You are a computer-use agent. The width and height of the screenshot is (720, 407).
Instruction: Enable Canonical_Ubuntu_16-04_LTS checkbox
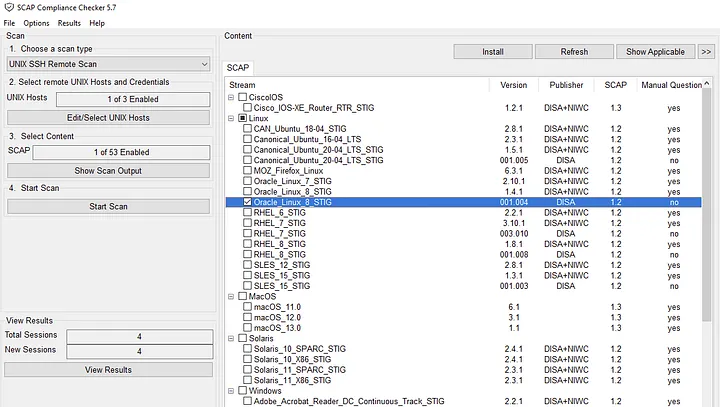pos(248,139)
